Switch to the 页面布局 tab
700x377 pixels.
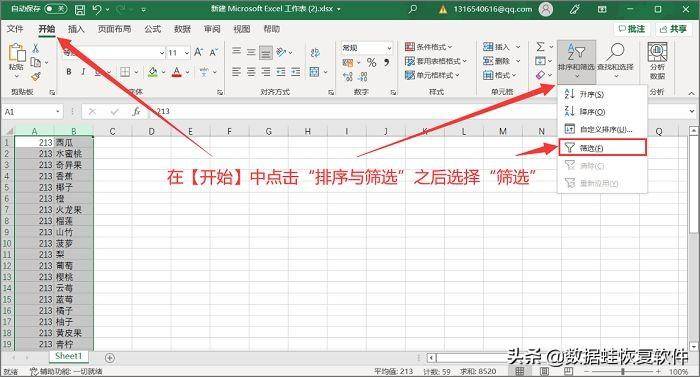(x=114, y=29)
